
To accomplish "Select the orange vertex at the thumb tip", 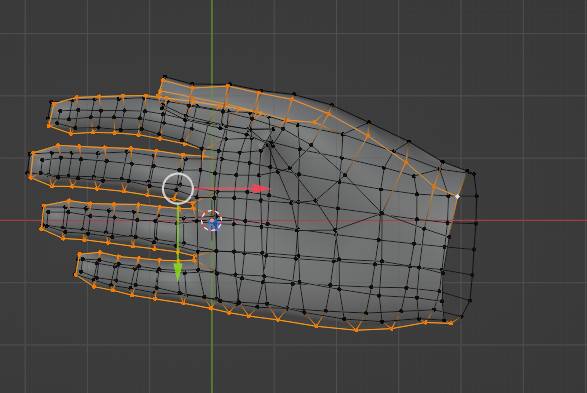I will click(164, 80).
